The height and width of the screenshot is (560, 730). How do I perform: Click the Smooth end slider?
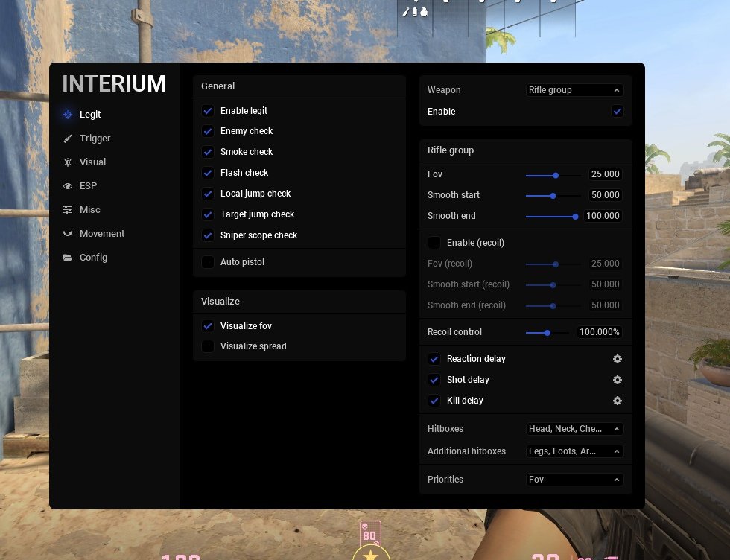click(552, 217)
